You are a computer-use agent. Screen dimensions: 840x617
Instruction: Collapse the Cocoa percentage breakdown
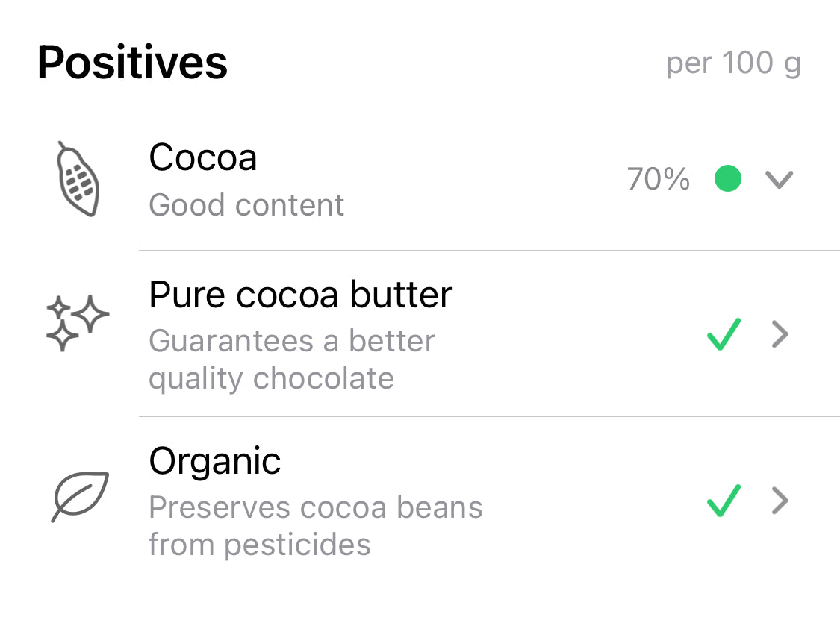pos(780,179)
